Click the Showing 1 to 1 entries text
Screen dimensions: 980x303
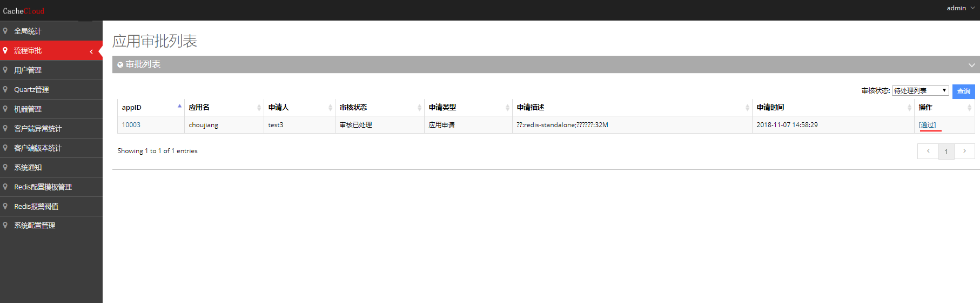tap(157, 151)
